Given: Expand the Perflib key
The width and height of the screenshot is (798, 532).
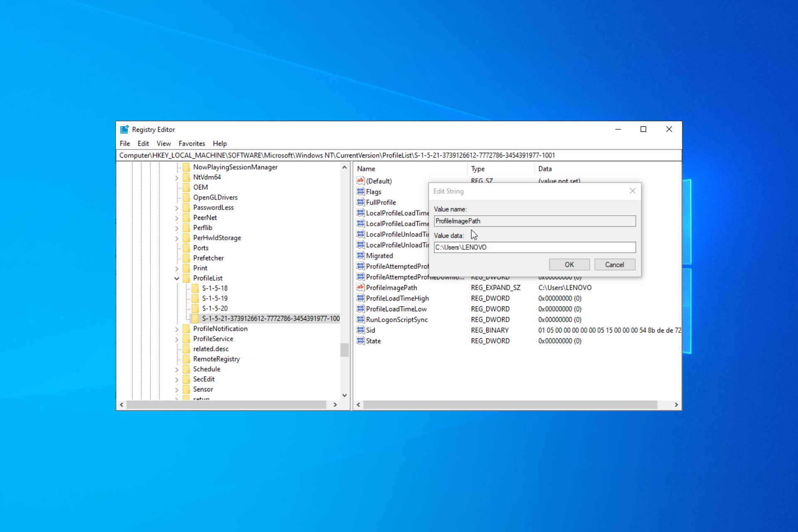Looking at the screenshot, I should 177,228.
